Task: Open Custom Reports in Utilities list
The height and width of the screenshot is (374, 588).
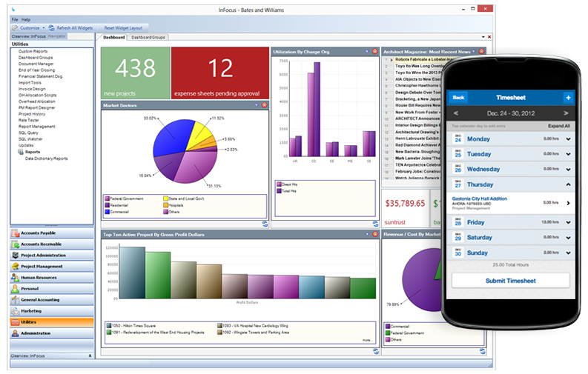Action: 33,51
